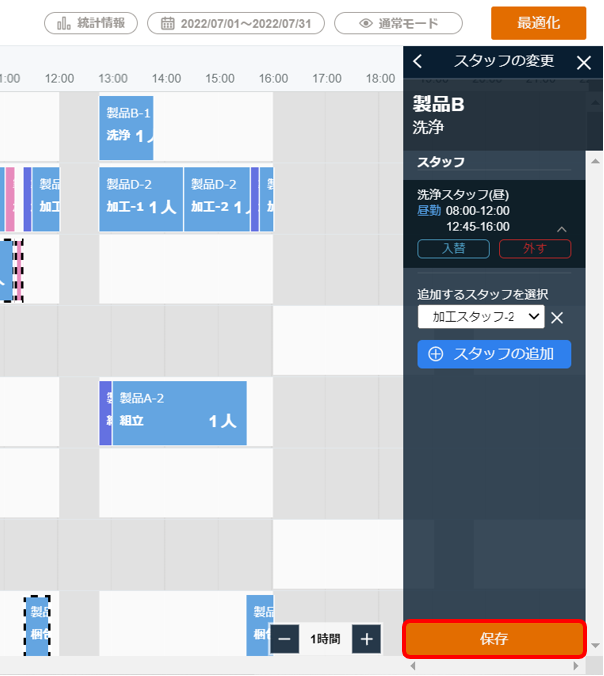The width and height of the screenshot is (604, 676).
Task: Click the 1時間 scale label
Action: tap(325, 639)
